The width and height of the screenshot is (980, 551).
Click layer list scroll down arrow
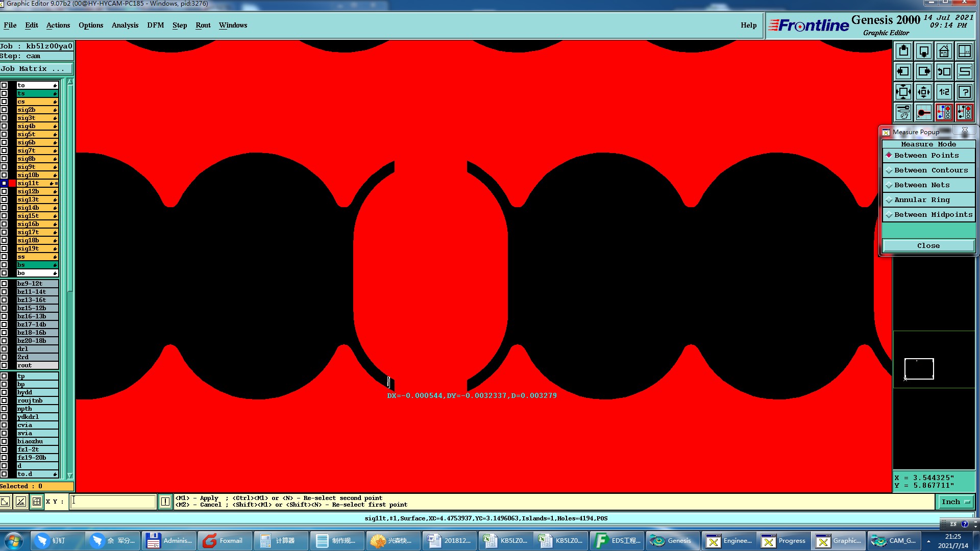(x=70, y=475)
